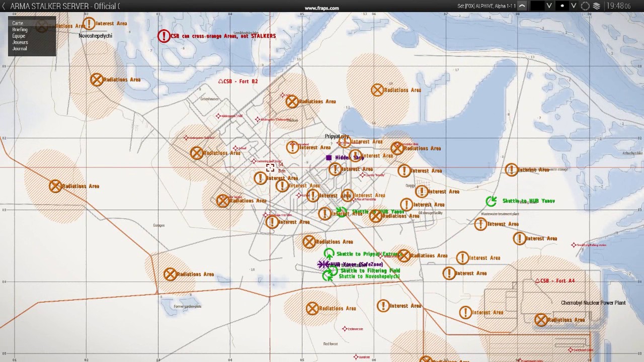This screenshot has width=644, height=362.
Task: Click the Red forest map label
Action: tap(331, 344)
